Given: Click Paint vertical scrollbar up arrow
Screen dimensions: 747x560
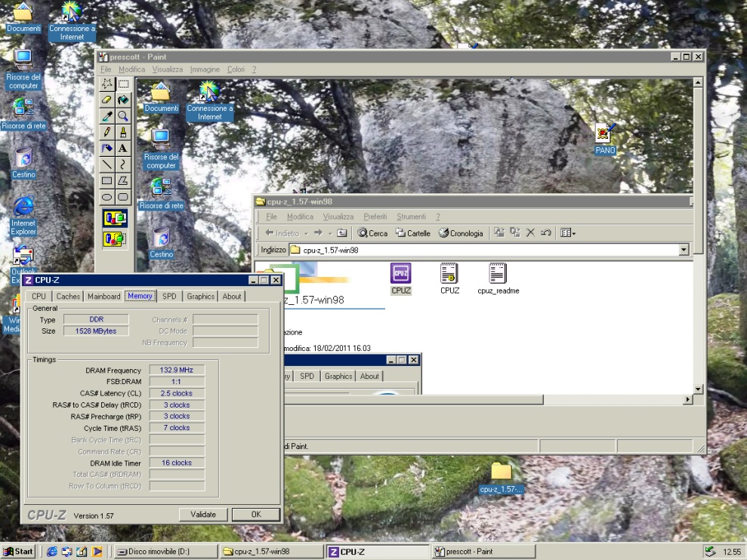Looking at the screenshot, I should (x=698, y=82).
